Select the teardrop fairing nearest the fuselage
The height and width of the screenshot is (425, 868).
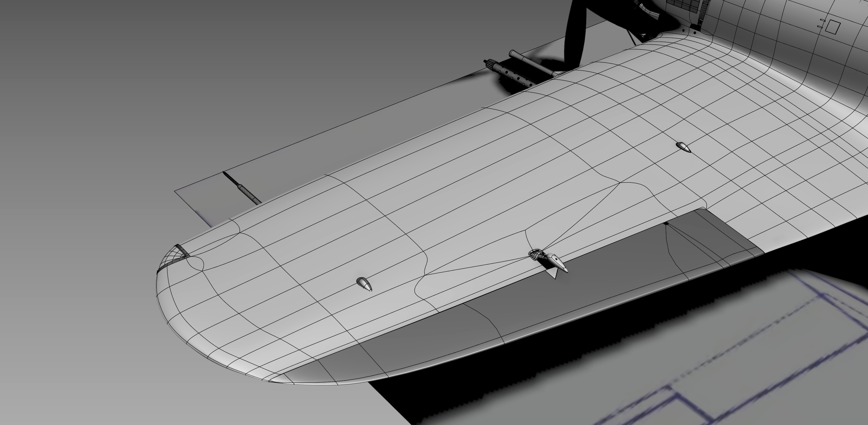[x=683, y=147]
